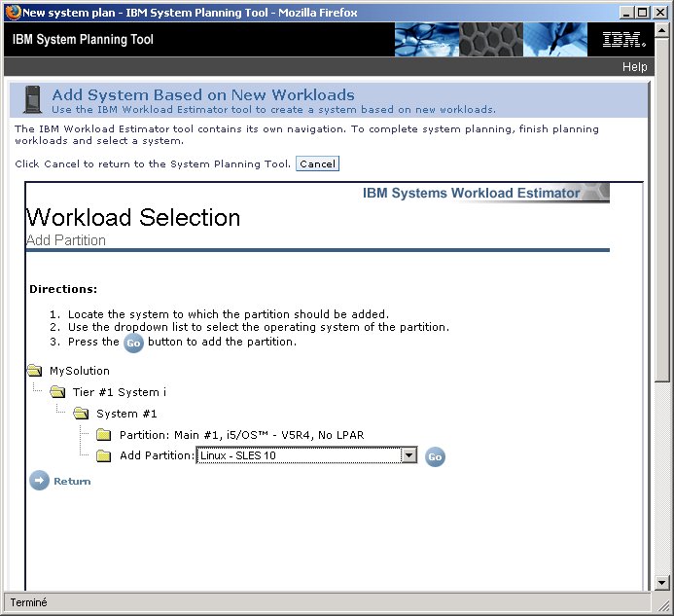Viewport: 674px width, 616px height.
Task: Click the scrollbar up arrow
Action: [662, 30]
